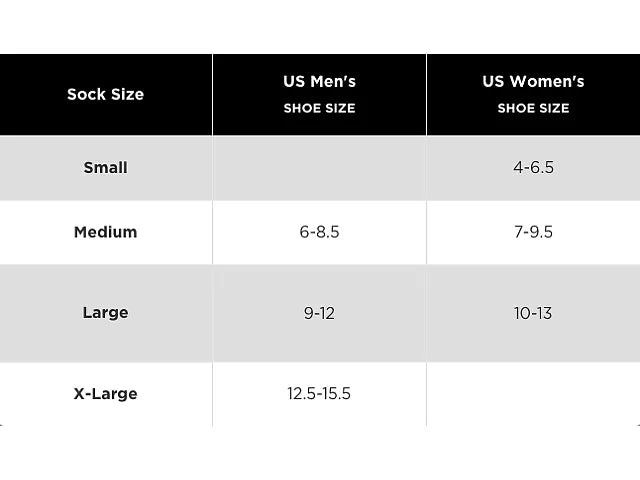Image resolution: width=640 pixels, height=480 pixels.
Task: Click the 4-6.5 women's shoe size cell
Action: (533, 167)
